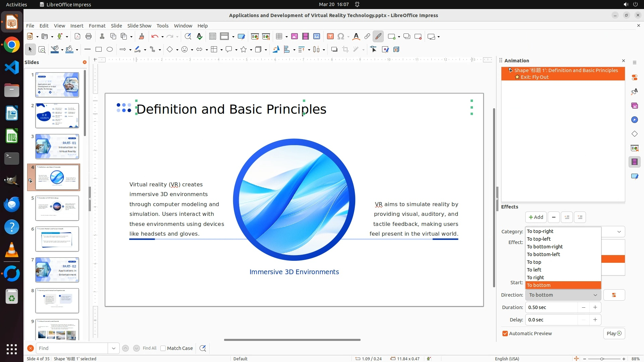The height and width of the screenshot is (362, 644).
Task: Select the Ellipse drawing tool
Action: click(110, 50)
